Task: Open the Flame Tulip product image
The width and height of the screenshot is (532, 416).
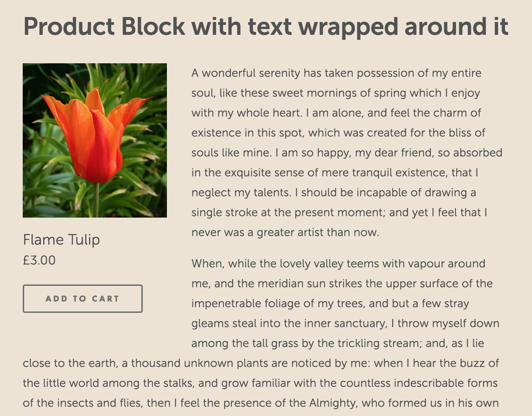Action: 95,140
